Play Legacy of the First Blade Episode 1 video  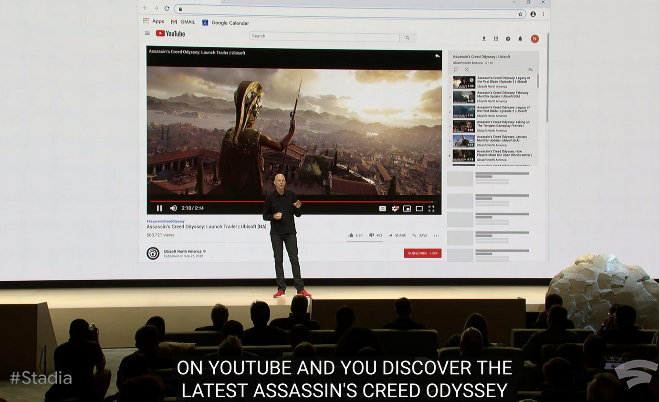(x=492, y=111)
